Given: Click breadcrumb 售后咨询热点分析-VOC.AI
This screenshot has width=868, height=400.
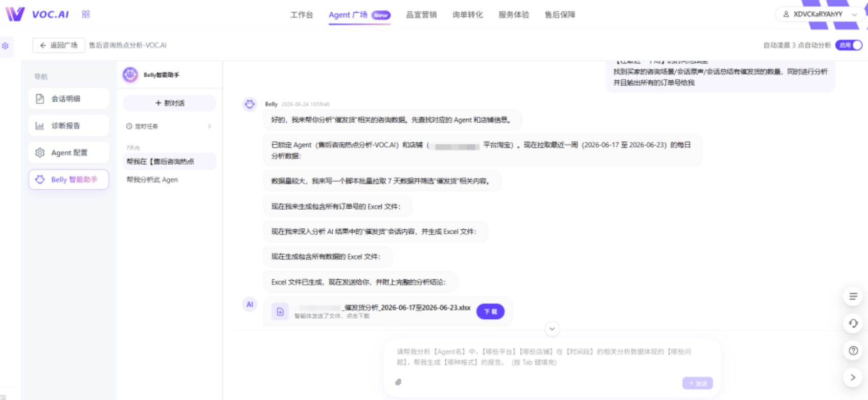Looking at the screenshot, I should [128, 45].
